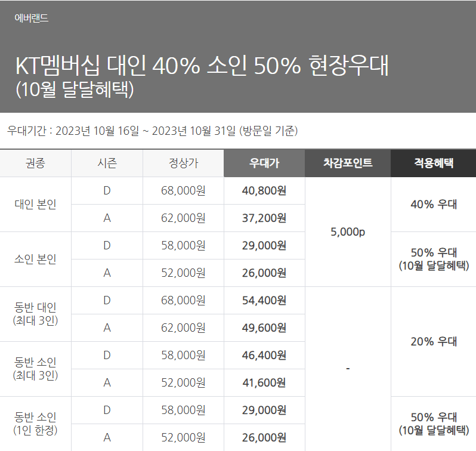
Task: Click the 시즌 column header
Action: click(x=107, y=163)
